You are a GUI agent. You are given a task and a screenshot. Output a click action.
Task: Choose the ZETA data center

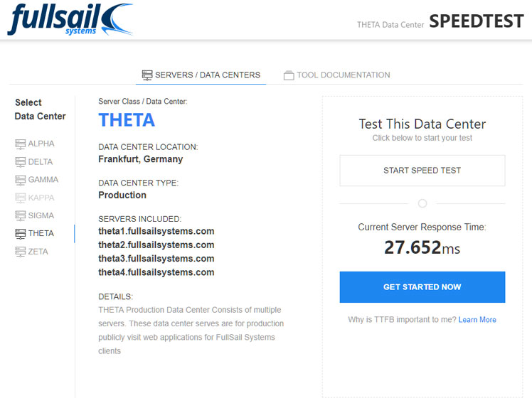click(32, 252)
